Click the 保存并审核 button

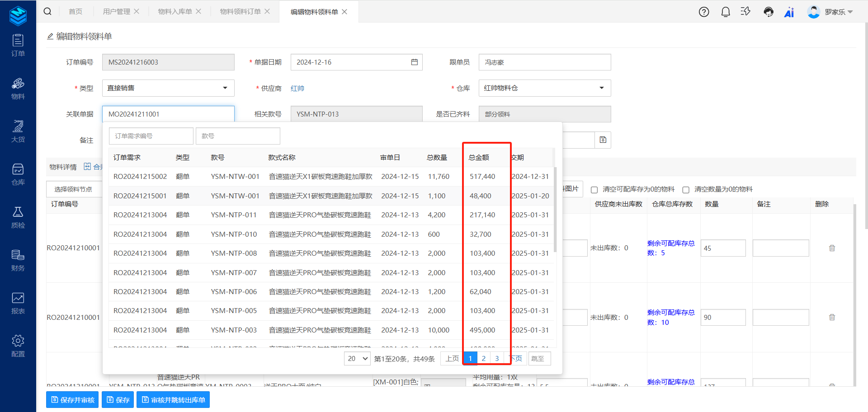click(x=72, y=400)
